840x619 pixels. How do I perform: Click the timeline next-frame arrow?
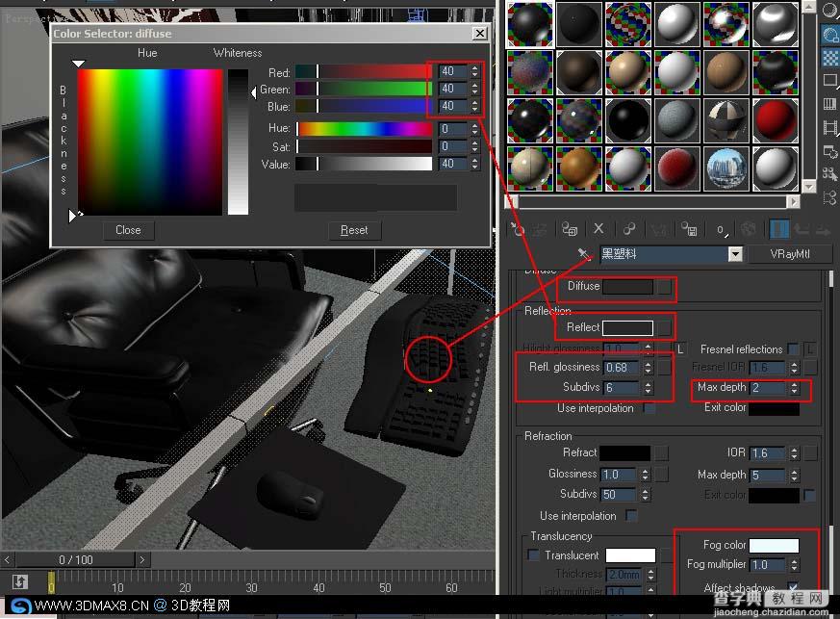tap(142, 559)
